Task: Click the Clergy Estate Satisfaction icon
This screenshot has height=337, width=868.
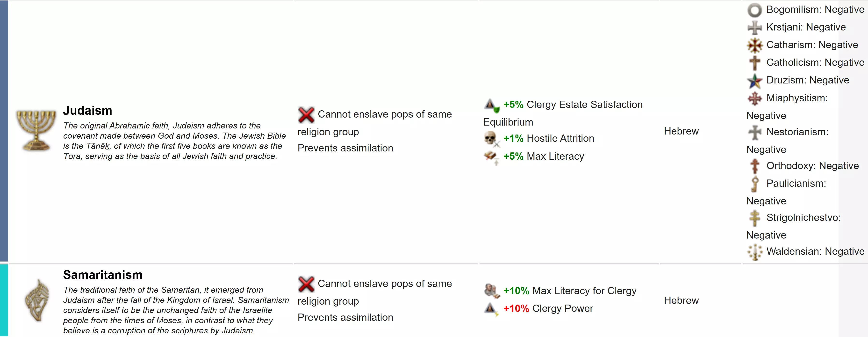Action: pyautogui.click(x=491, y=105)
